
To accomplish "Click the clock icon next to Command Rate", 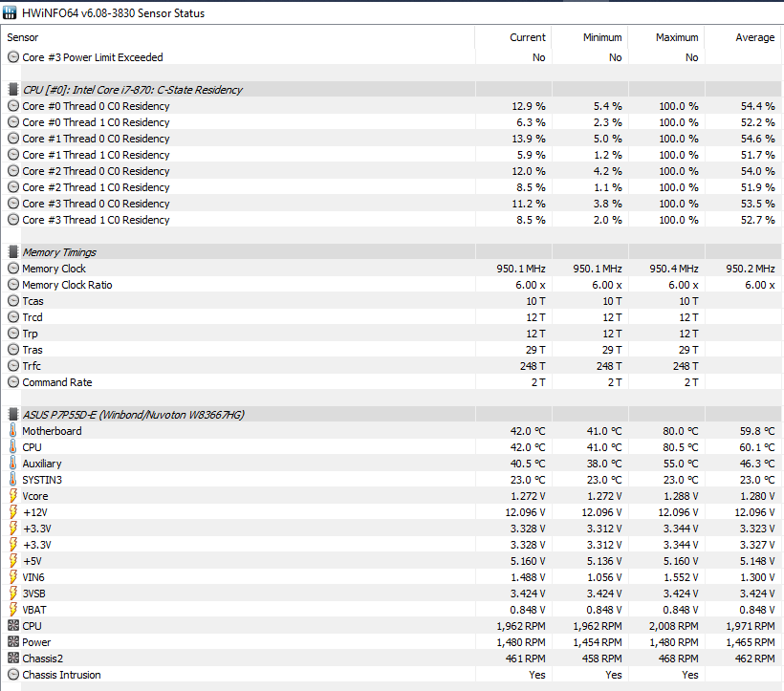I will click(x=13, y=382).
